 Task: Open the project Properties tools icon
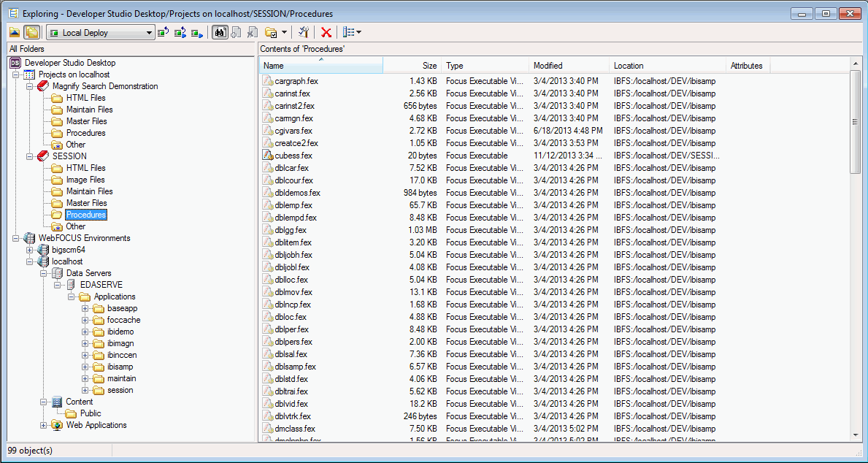click(302, 32)
